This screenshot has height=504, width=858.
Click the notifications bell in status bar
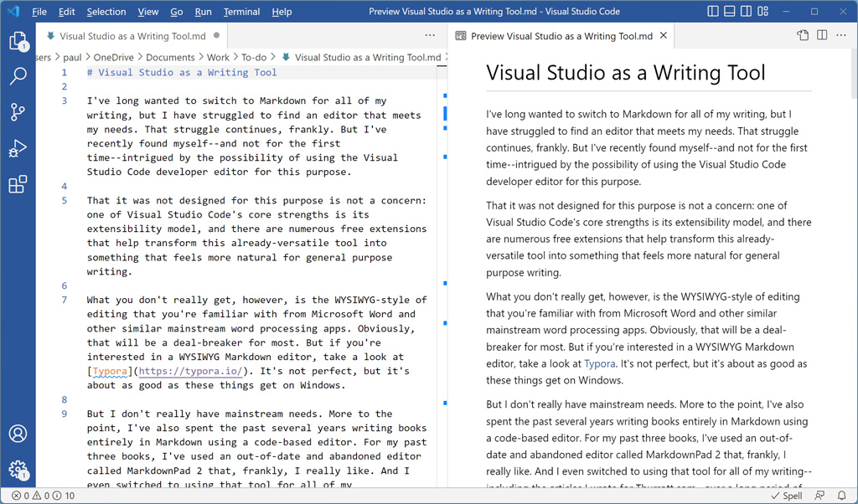tap(842, 496)
